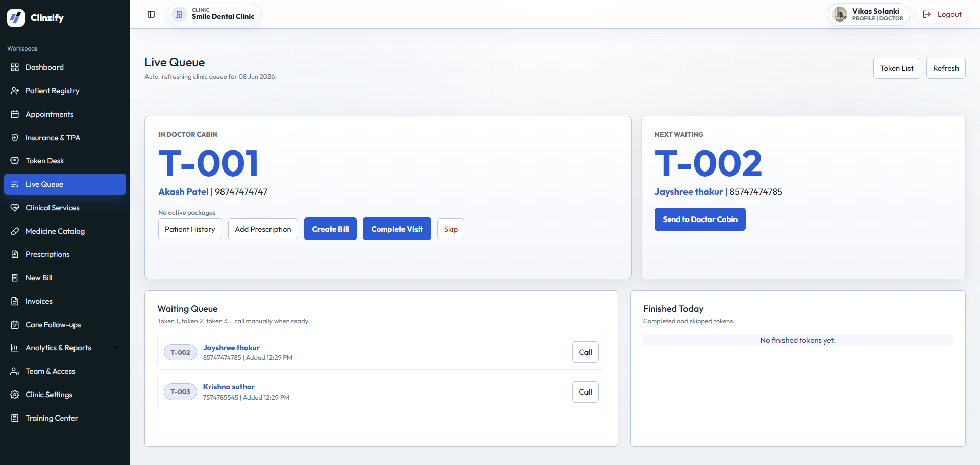Click the Live Queue list icon
The image size is (980, 465).
click(x=15, y=184)
